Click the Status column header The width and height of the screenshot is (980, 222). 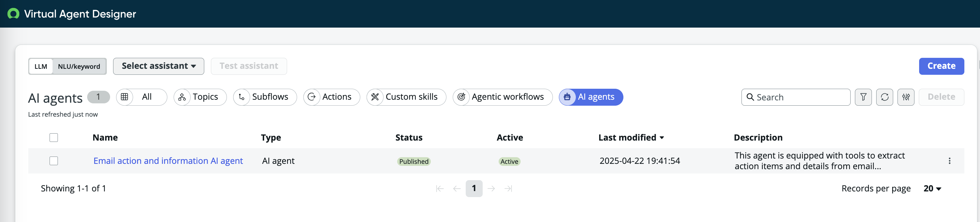click(x=409, y=138)
